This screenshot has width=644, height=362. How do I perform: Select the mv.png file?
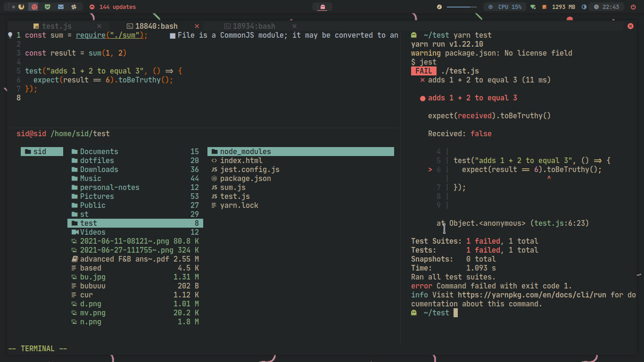pyautogui.click(x=135, y=313)
